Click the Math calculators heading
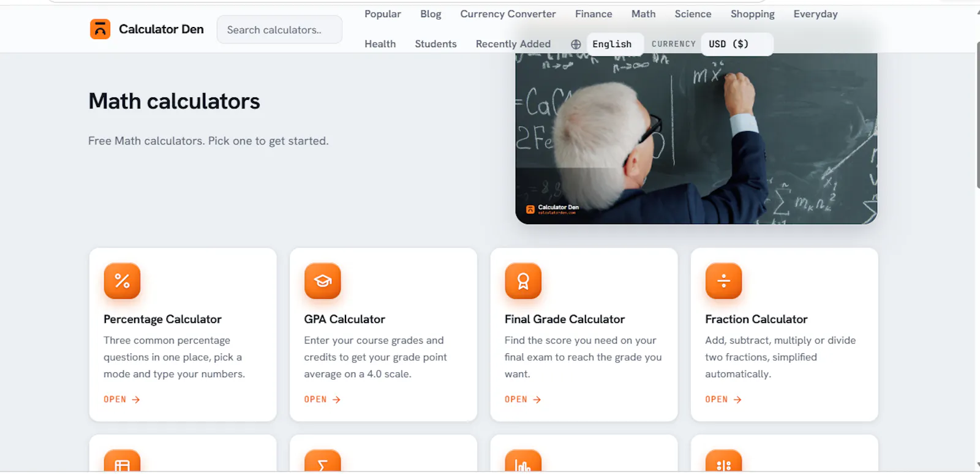This screenshot has width=980, height=474. click(174, 101)
